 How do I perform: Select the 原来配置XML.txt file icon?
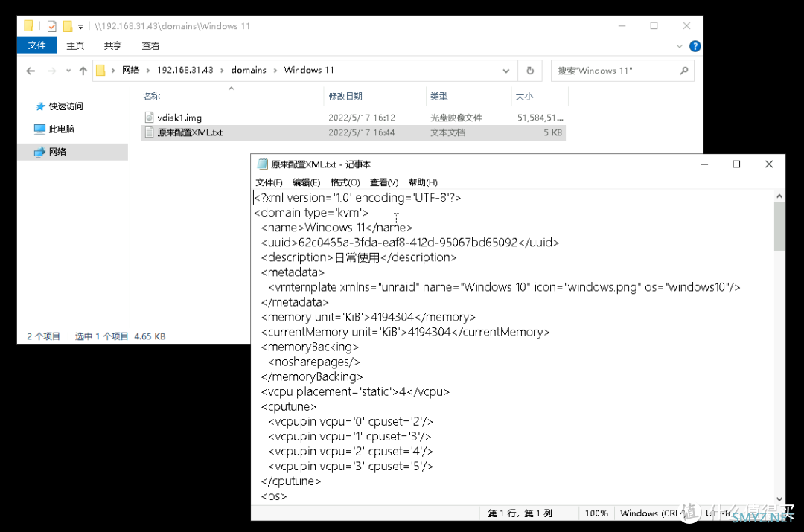tap(149, 132)
